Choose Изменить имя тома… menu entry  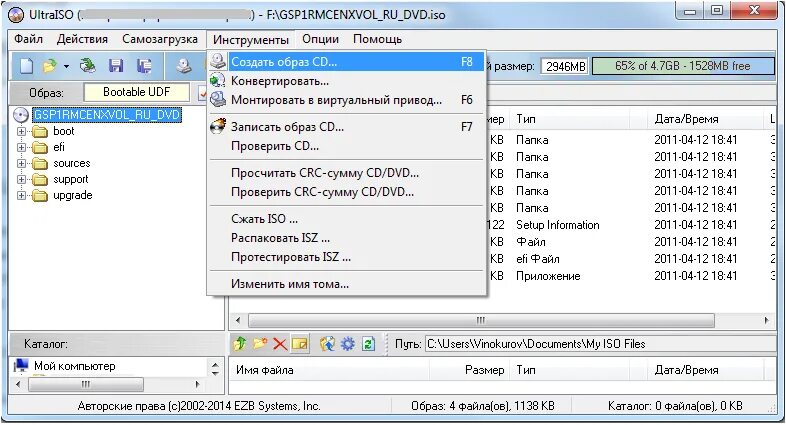(x=346, y=284)
